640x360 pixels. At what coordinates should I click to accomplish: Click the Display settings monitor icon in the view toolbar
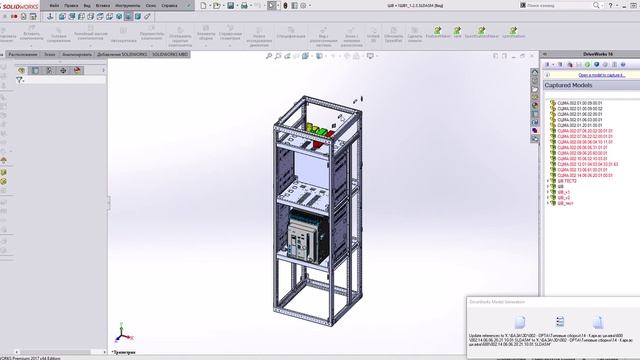pos(370,56)
